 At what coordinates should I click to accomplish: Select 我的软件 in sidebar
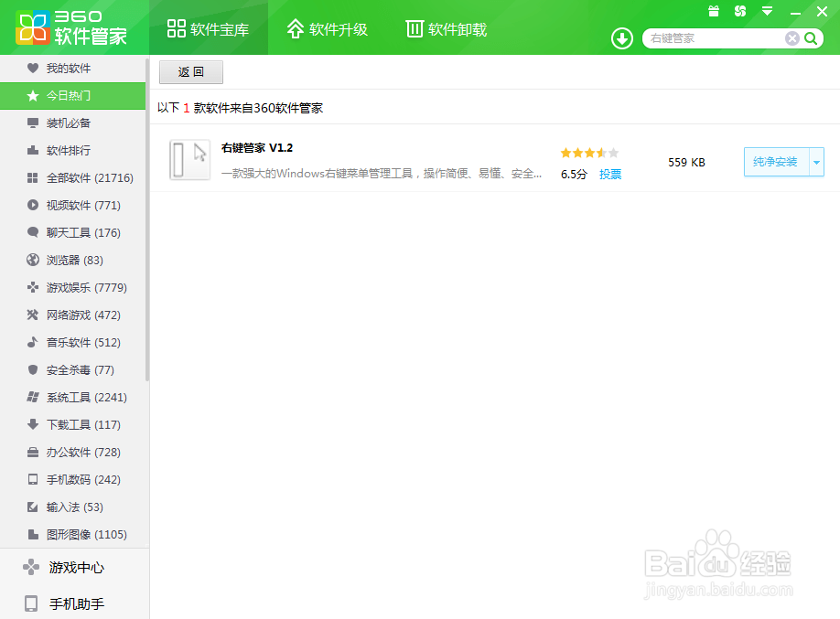(x=73, y=68)
